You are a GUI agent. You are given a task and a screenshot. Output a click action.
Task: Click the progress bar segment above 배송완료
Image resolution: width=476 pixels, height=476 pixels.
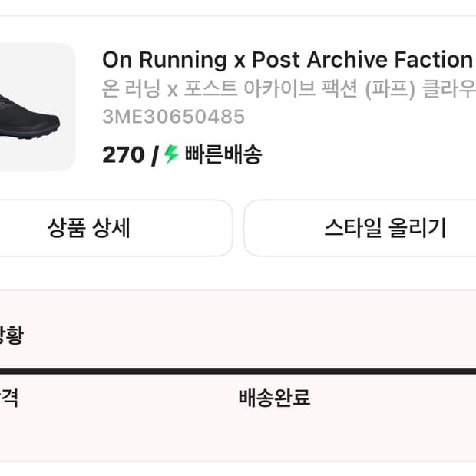tap(274, 371)
